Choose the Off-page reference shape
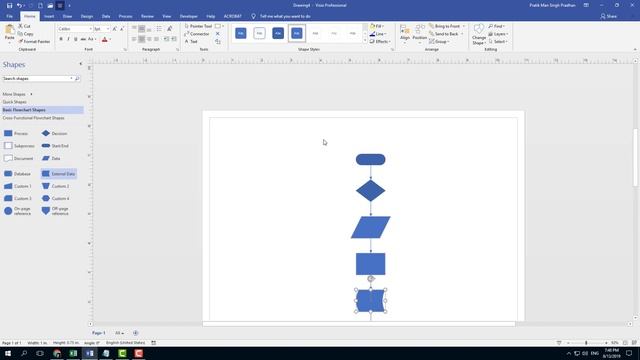The width and height of the screenshot is (640, 360). click(x=55, y=211)
